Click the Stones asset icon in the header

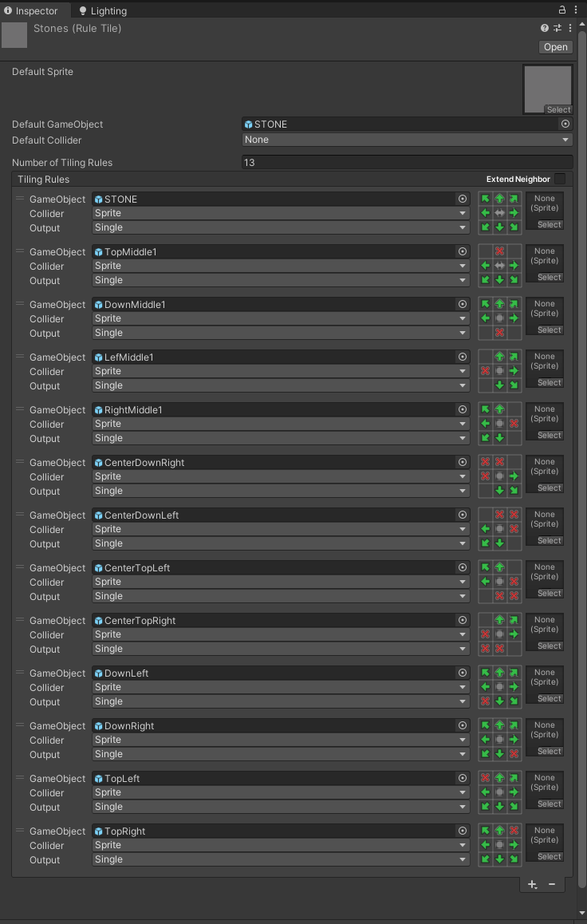pyautogui.click(x=14, y=35)
